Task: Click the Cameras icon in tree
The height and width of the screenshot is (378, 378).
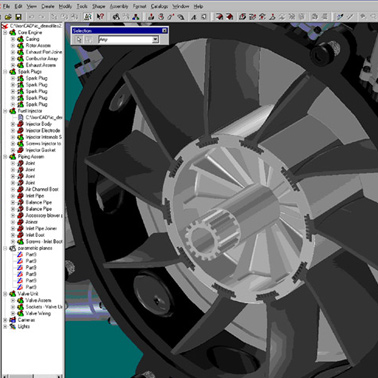Action: 13,320
